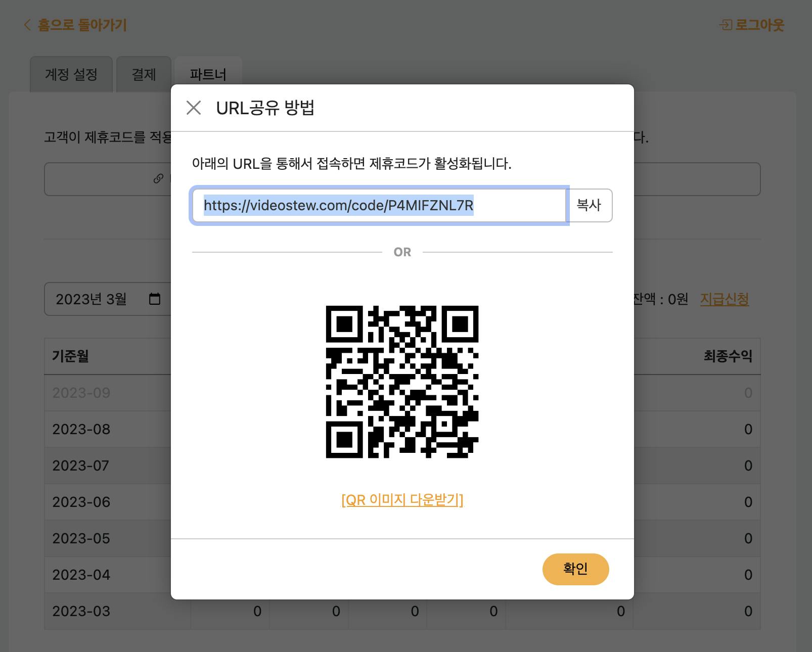812x652 pixels.
Task: Select the 2023-05 row label
Action: 81,538
